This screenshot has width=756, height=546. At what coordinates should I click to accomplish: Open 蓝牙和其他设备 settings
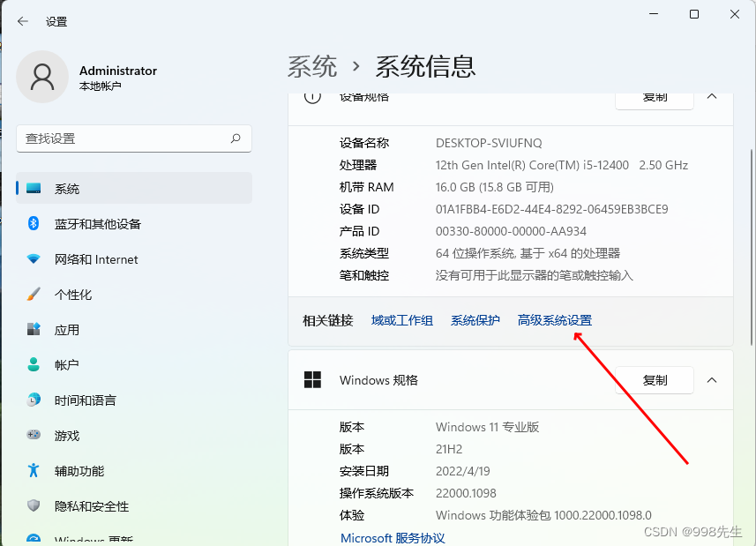(134, 224)
